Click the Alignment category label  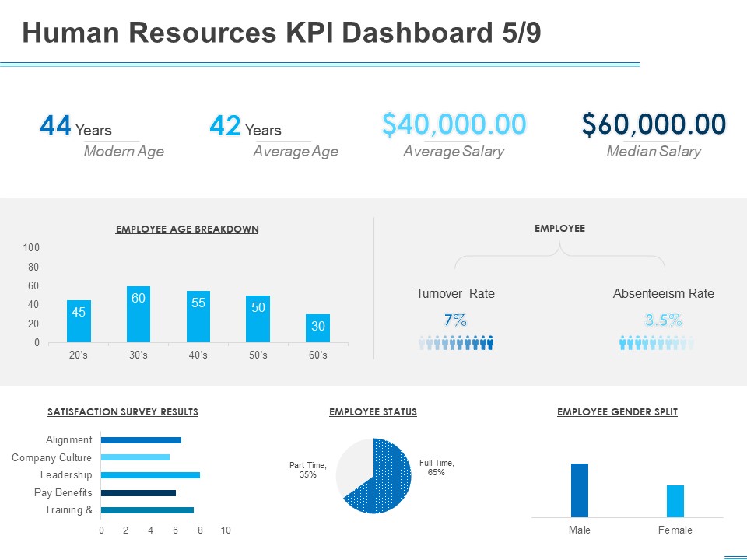tap(69, 440)
